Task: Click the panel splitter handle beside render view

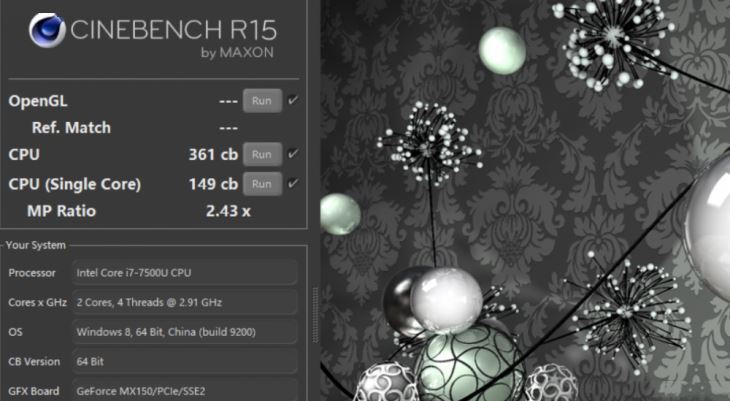Action: pyautogui.click(x=315, y=315)
